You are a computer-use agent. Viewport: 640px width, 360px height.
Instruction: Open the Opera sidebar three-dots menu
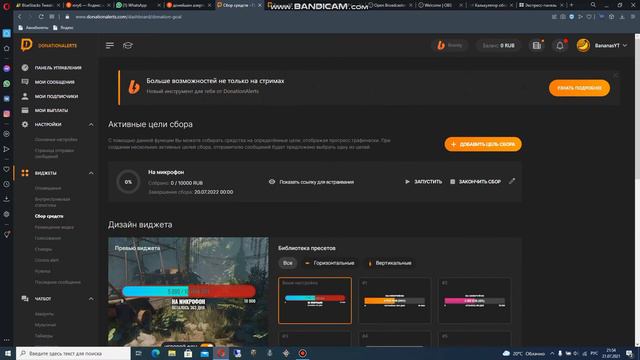[x=7, y=340]
